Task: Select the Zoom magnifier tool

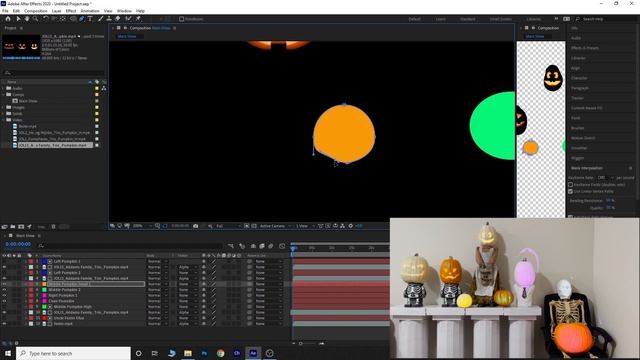Action: click(36, 19)
